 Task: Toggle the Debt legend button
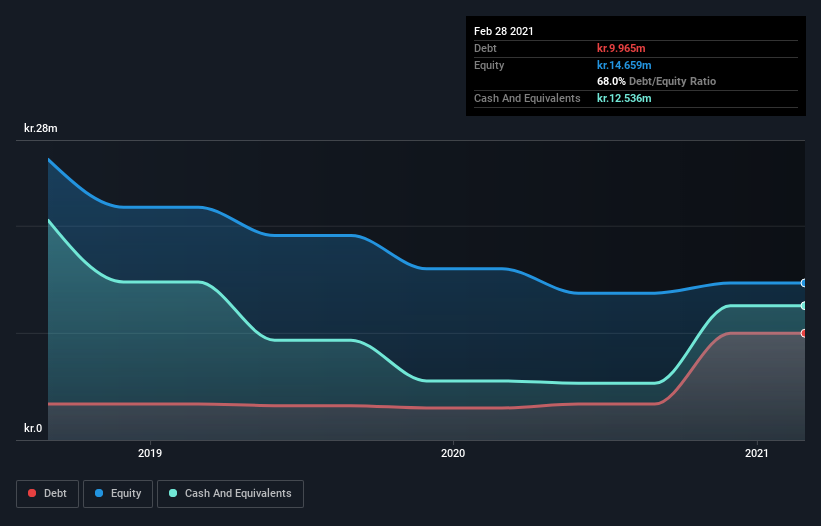click(47, 494)
